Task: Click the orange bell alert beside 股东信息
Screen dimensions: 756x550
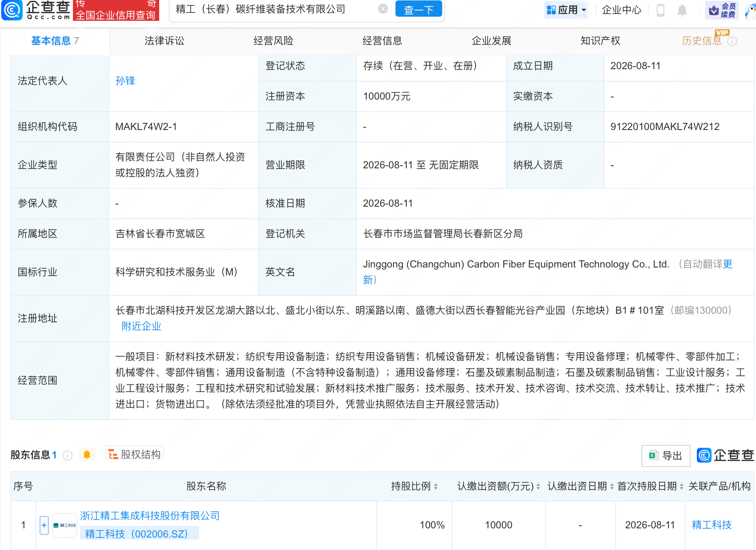Action: click(87, 455)
